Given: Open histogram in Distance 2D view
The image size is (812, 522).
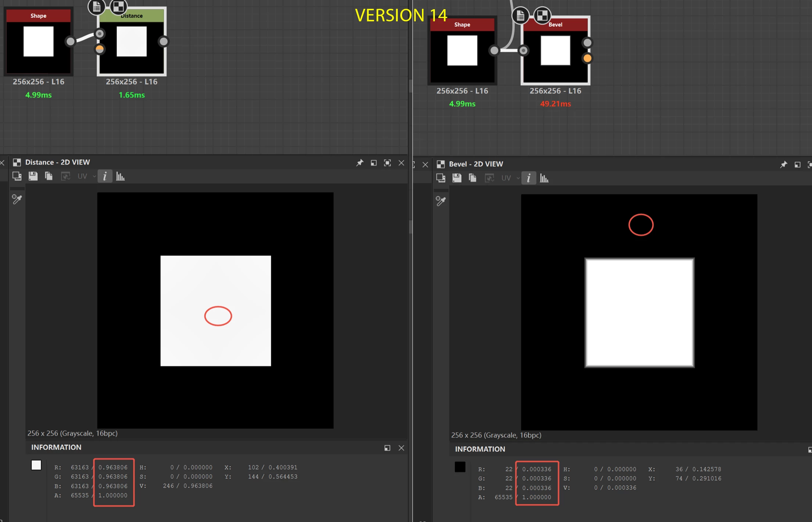Looking at the screenshot, I should pyautogui.click(x=120, y=176).
